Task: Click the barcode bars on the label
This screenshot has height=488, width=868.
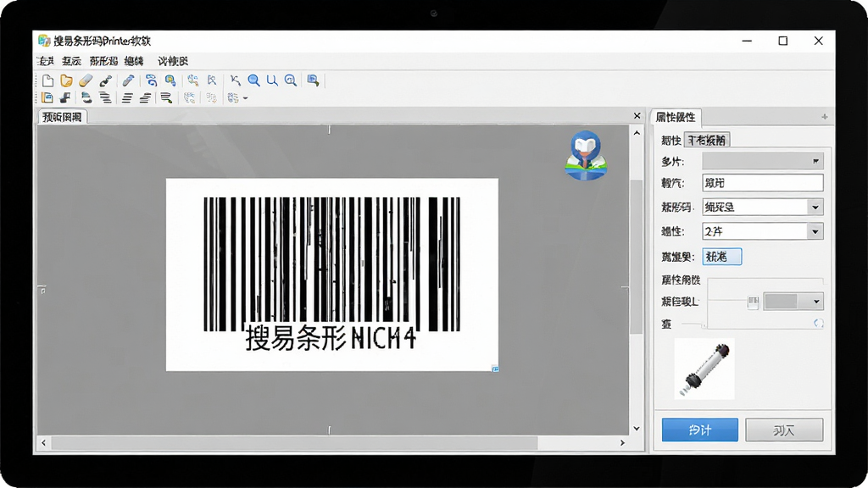Action: [x=331, y=264]
